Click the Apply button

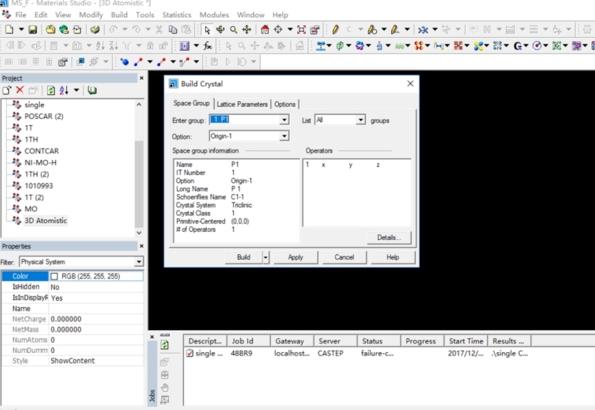295,257
